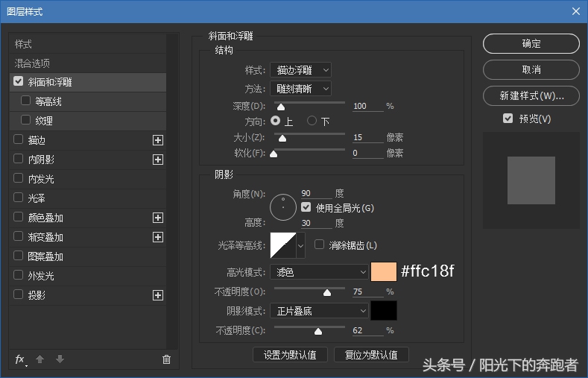Click the plus icon beside 内阴影
The width and height of the screenshot is (588, 378).
(x=158, y=160)
